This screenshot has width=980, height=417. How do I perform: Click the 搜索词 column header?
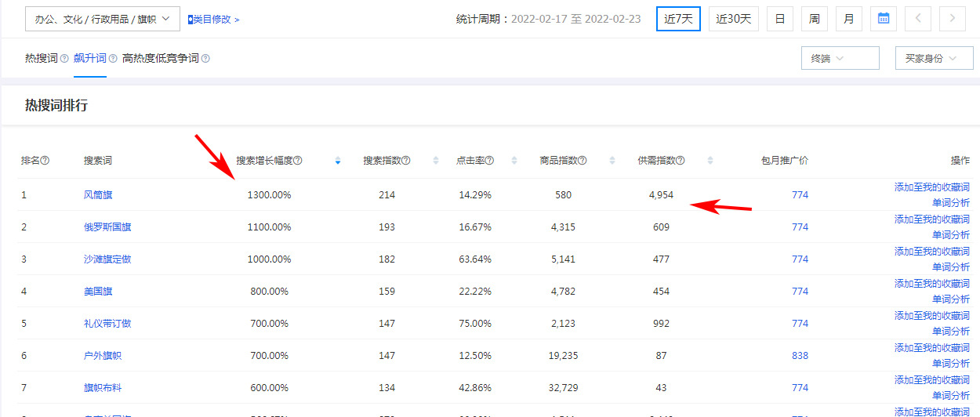click(98, 161)
